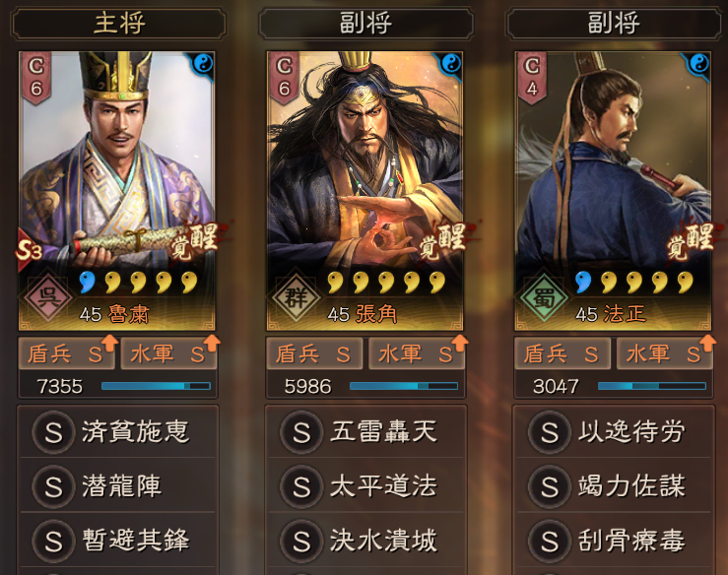Select the 主將 header tab
The image size is (728, 575).
pyautogui.click(x=119, y=24)
